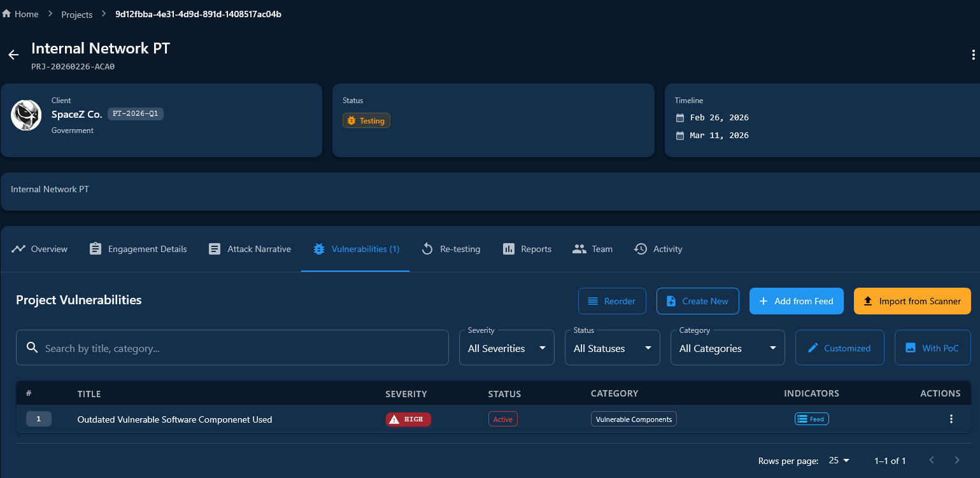Click the Vulnerabilities bug tab icon
The width and height of the screenshot is (980, 478).
pos(319,249)
